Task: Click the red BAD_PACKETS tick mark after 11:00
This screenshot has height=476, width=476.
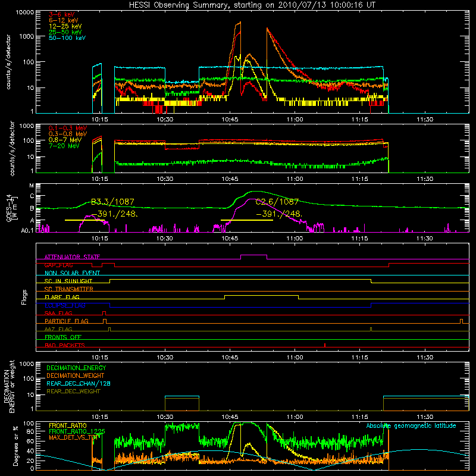Action: coord(325,345)
